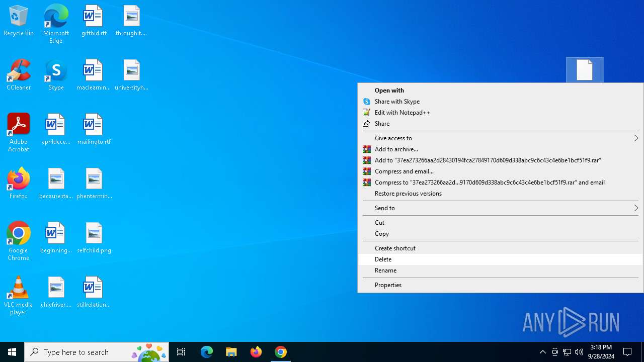Select CCleaner desktop shortcut
The image size is (644, 362).
(19, 75)
